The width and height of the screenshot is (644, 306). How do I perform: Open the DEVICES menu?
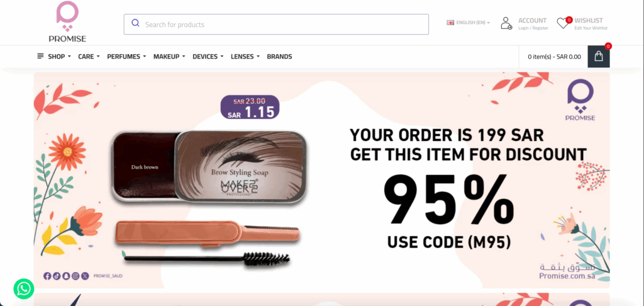(208, 57)
